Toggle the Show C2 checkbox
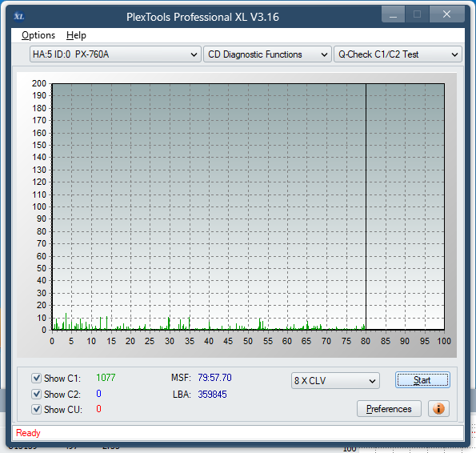 (36, 394)
